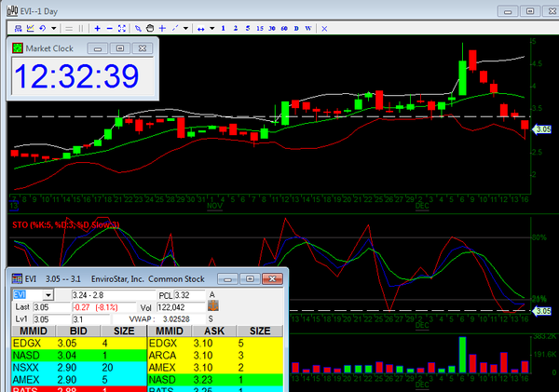Screen dimensions: 559x392
Task: Click the pointer select tool
Action: (138, 29)
